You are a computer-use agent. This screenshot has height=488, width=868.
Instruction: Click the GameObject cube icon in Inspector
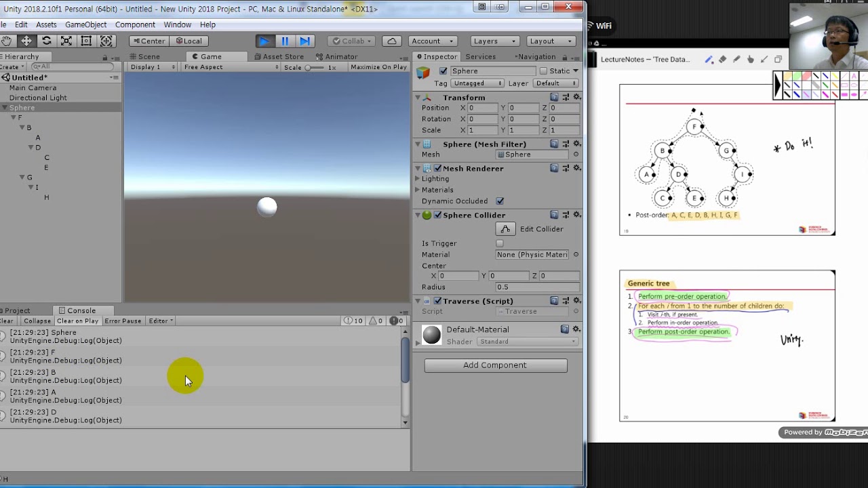[424, 72]
